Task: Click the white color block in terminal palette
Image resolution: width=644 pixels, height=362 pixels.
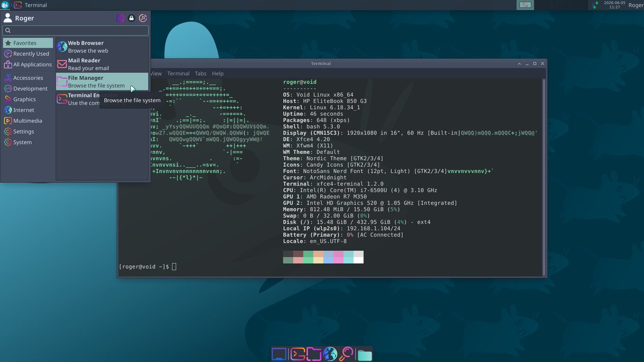Action: click(358, 260)
